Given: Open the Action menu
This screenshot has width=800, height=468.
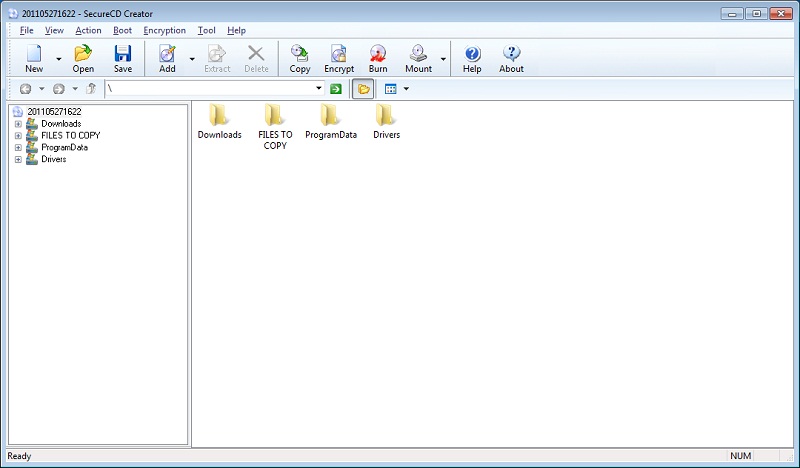Looking at the screenshot, I should [x=88, y=30].
